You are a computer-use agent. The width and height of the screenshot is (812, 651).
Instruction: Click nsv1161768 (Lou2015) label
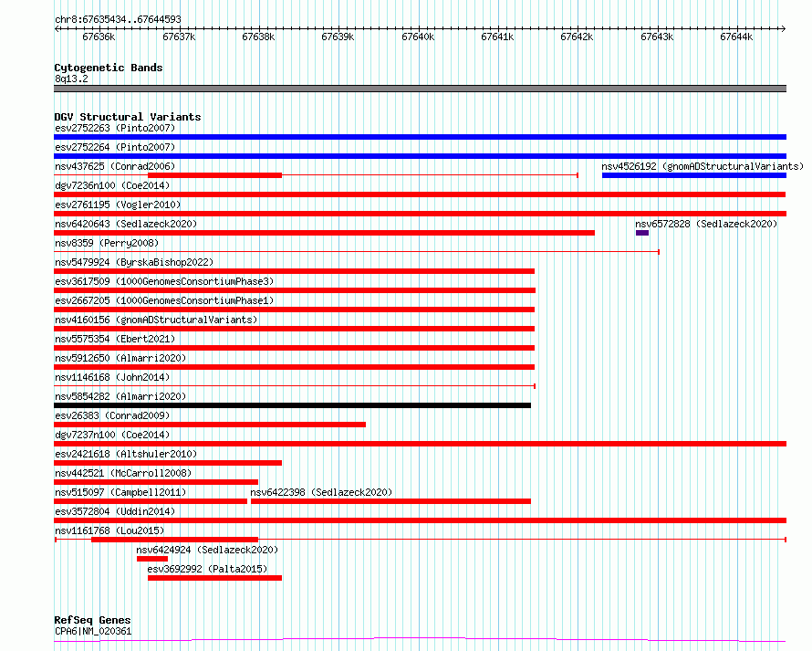(109, 530)
